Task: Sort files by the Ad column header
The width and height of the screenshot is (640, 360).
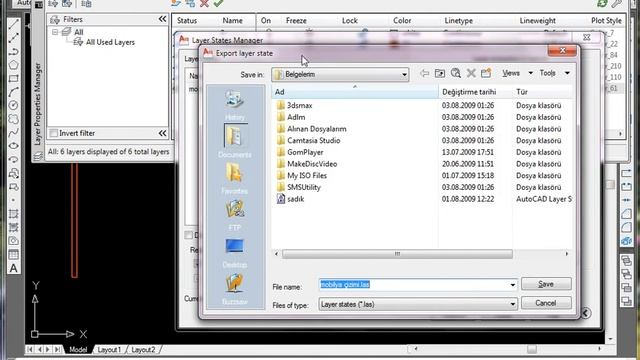Action: 355,92
